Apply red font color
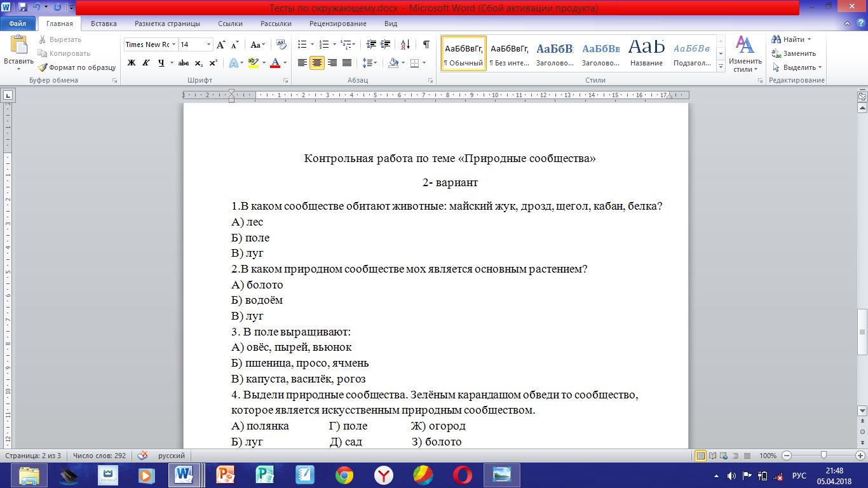The image size is (868, 488). point(275,63)
